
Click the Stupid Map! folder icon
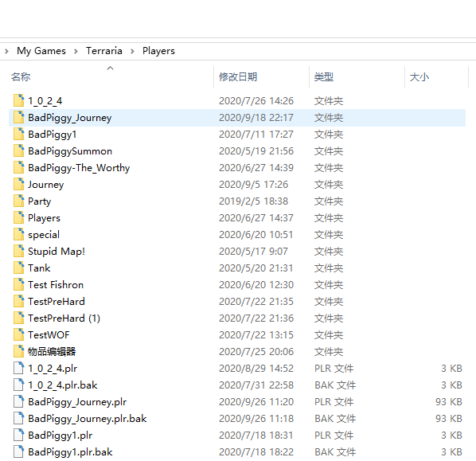pyautogui.click(x=19, y=251)
